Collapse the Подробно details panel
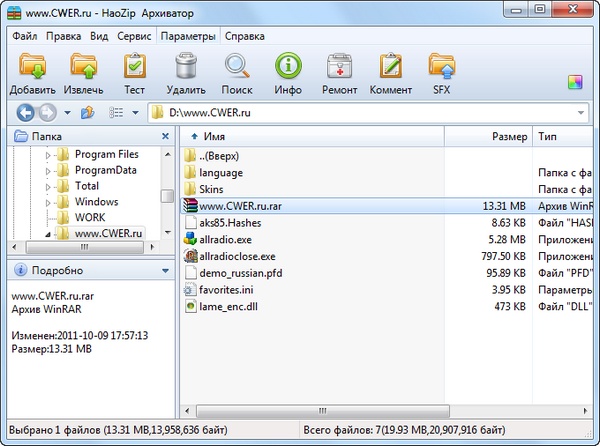The width and height of the screenshot is (600, 446). coord(165,270)
